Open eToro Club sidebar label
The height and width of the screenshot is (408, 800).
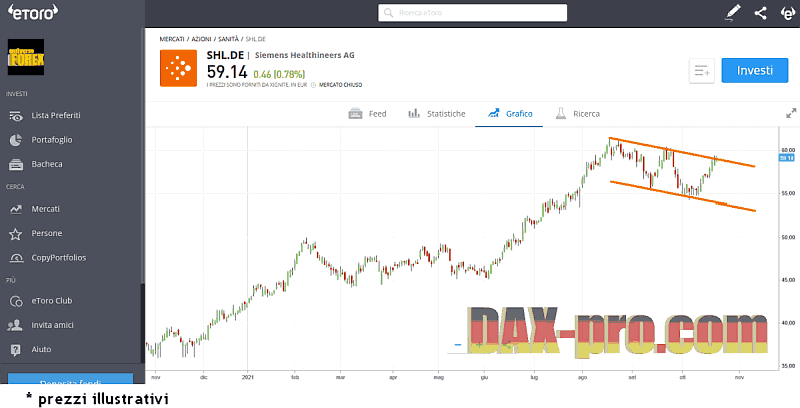52,301
